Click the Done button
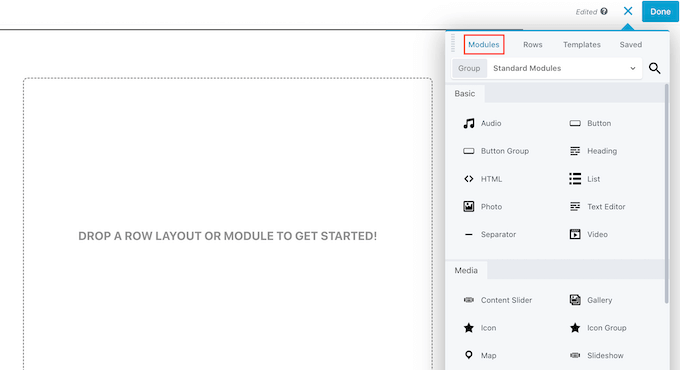 [x=660, y=12]
